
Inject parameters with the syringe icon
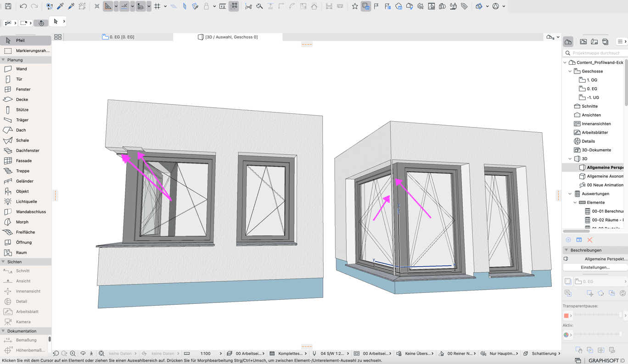tap(71, 6)
